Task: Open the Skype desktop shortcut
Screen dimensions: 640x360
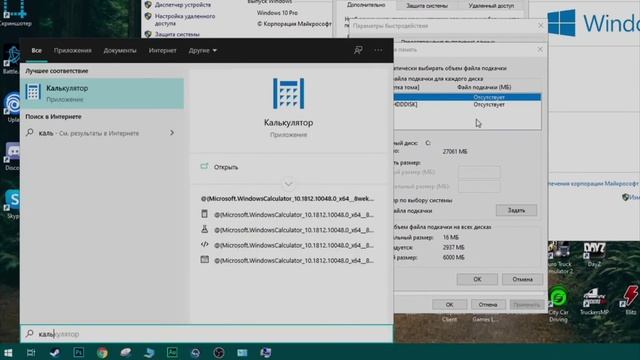Action: point(12,204)
